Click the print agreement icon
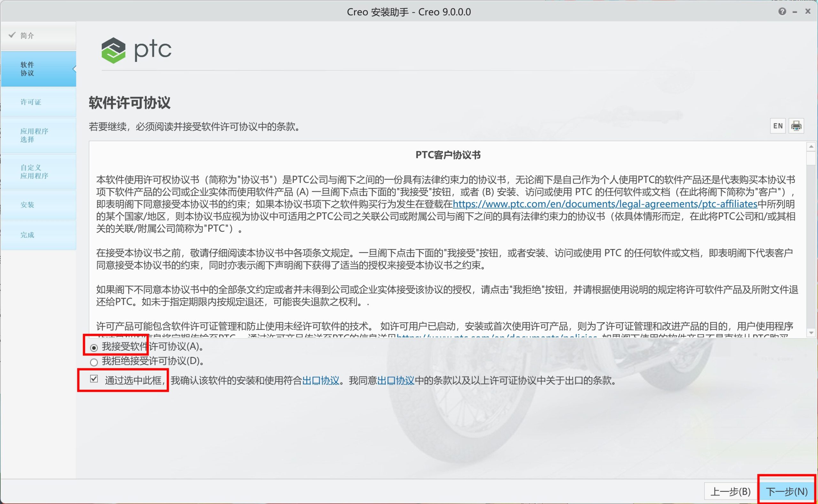 (796, 126)
